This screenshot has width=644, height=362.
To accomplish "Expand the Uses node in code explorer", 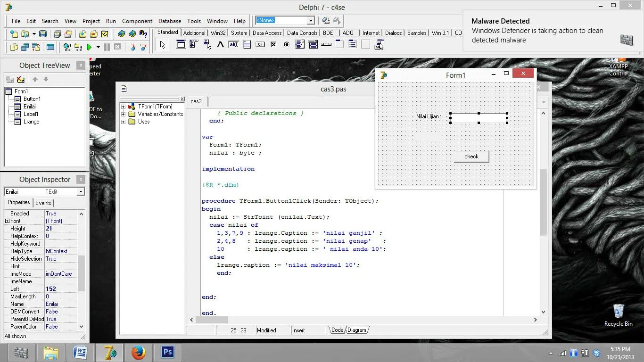I will pos(124,122).
